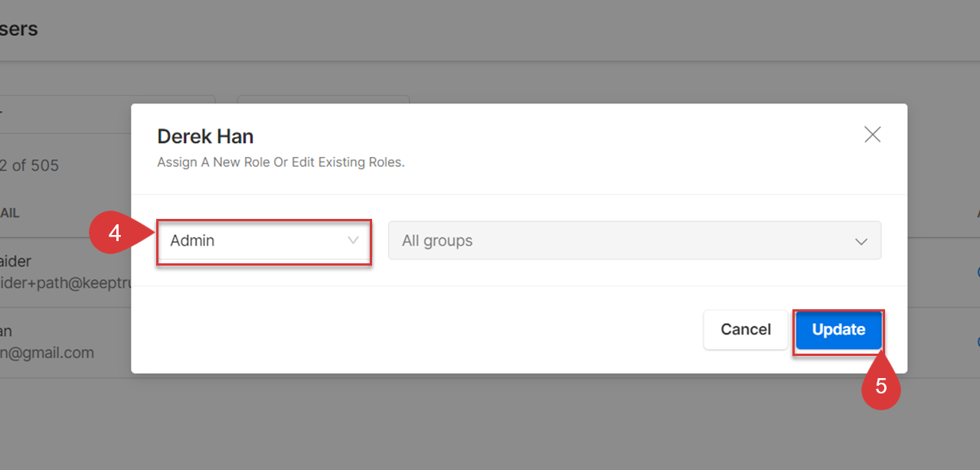Click the user name above gmail email
980x470 pixels.
coord(6,331)
